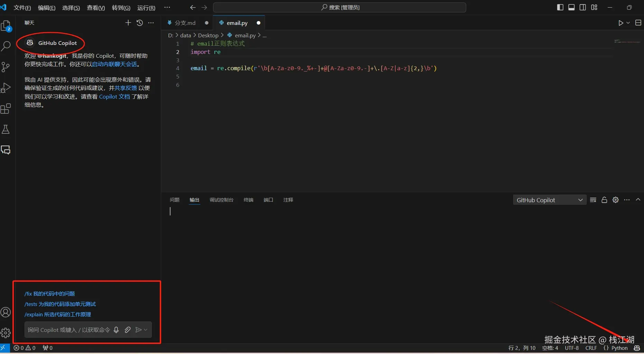
Task: Show chat history
Action: [140, 23]
